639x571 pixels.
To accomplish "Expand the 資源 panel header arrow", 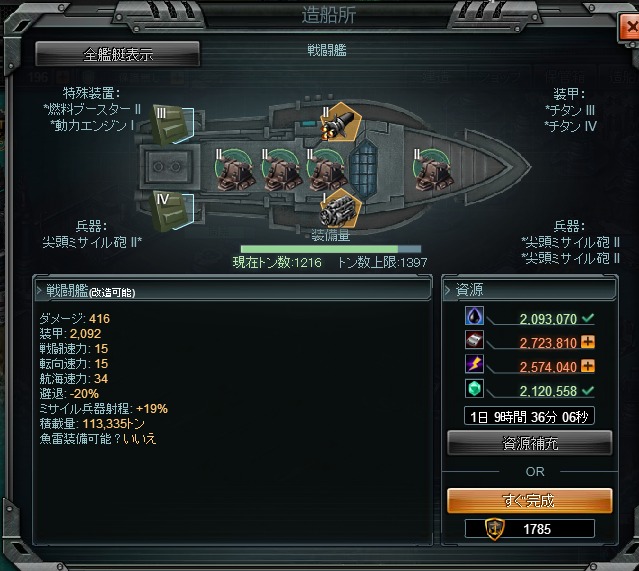I will (447, 290).
